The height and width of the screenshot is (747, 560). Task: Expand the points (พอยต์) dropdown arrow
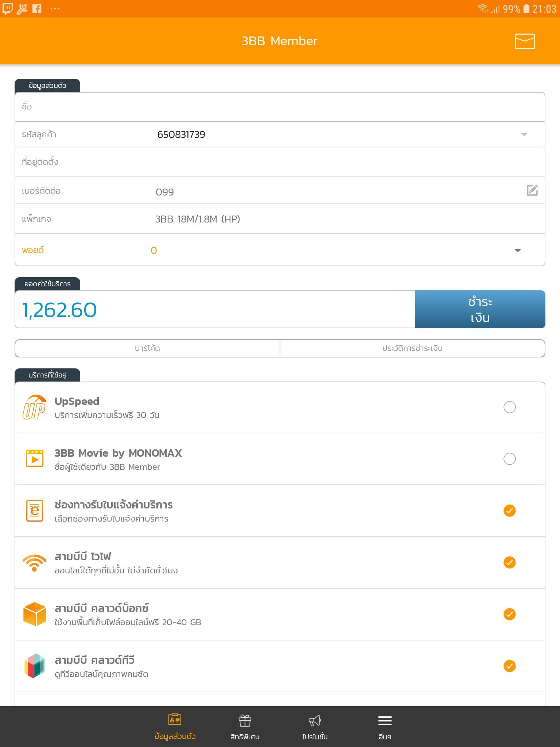tap(517, 250)
